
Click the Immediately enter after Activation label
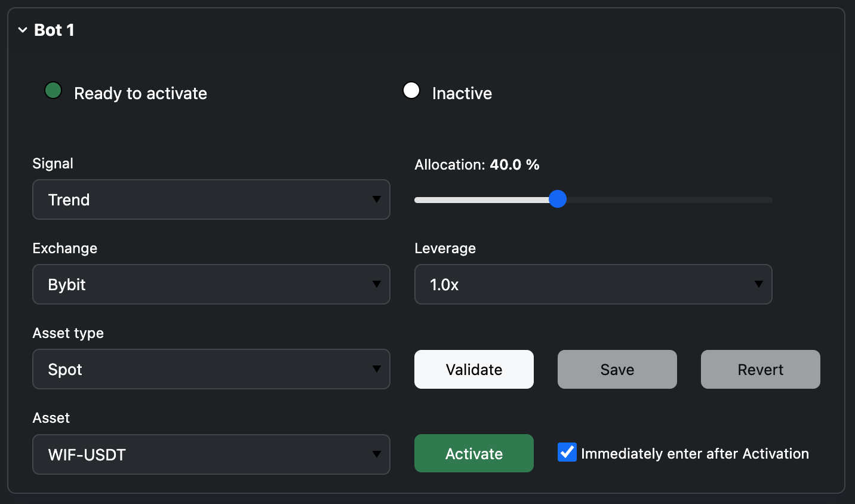coord(695,454)
